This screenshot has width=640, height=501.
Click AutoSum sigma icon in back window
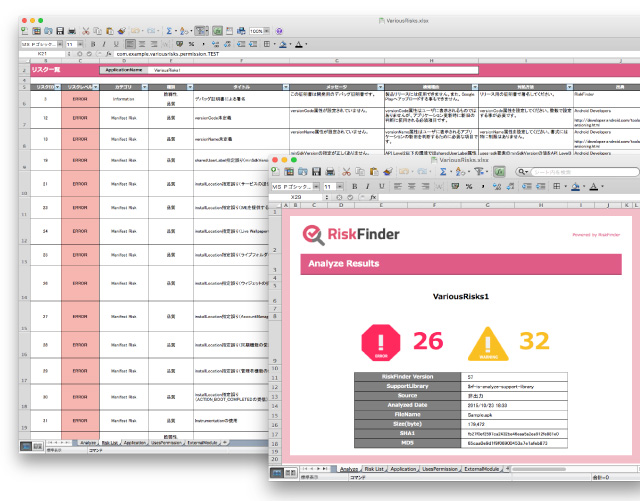(x=169, y=31)
